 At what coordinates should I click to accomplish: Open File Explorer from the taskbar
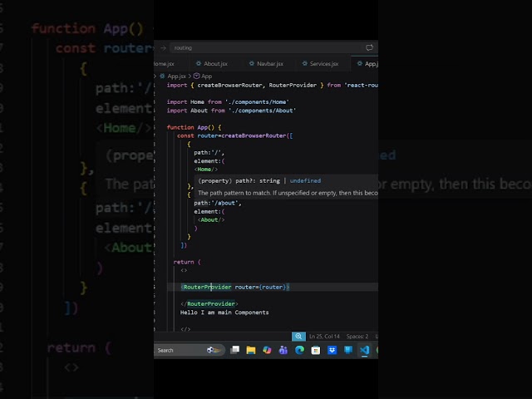click(251, 350)
